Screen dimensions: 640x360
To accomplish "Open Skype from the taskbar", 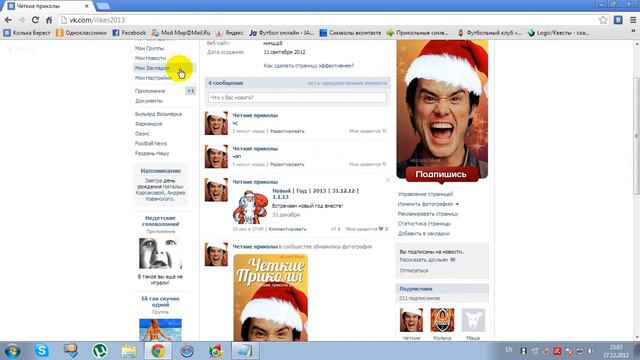I will [41, 351].
